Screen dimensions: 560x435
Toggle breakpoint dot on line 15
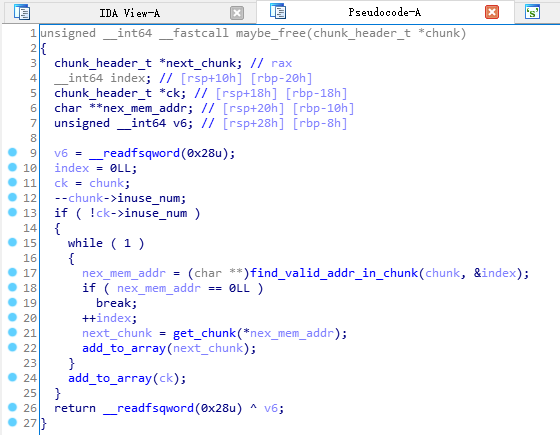pos(12,242)
